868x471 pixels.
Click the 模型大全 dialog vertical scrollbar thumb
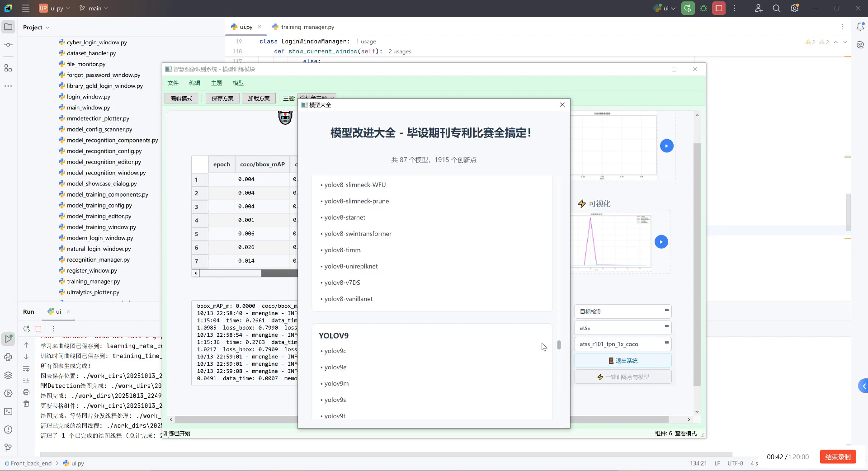coord(559,345)
